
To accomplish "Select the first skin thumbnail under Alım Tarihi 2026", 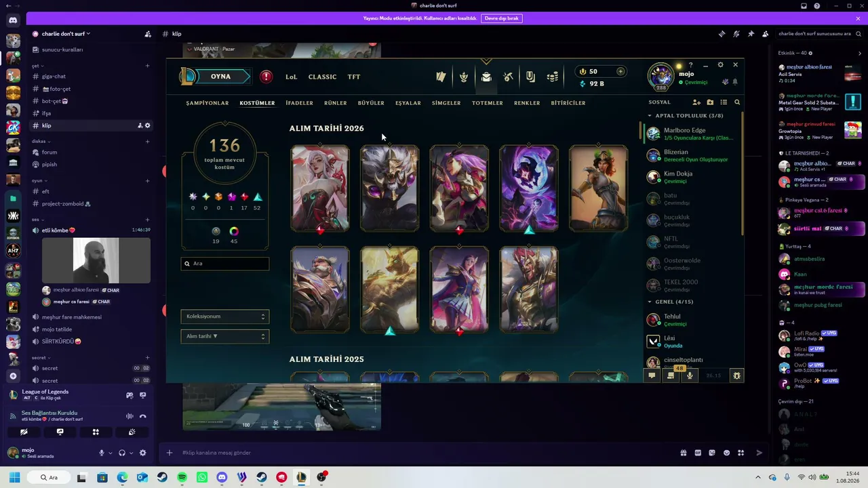I will (x=320, y=188).
